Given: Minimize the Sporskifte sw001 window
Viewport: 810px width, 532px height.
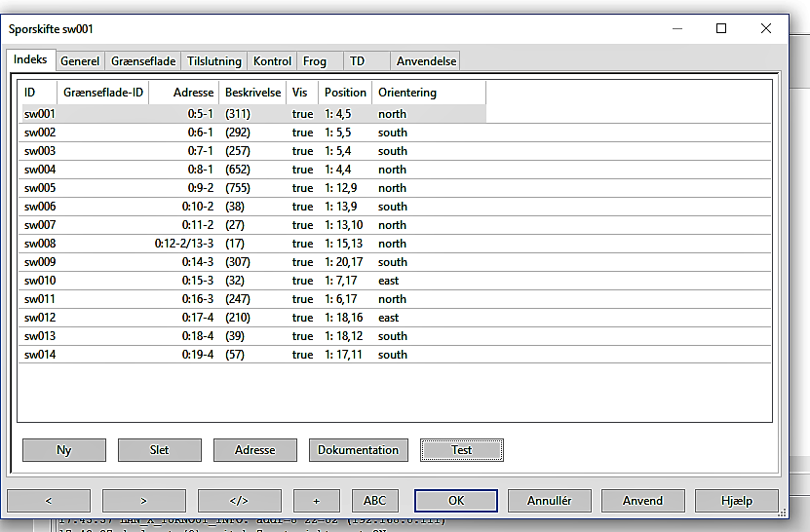Looking at the screenshot, I should point(677,28).
